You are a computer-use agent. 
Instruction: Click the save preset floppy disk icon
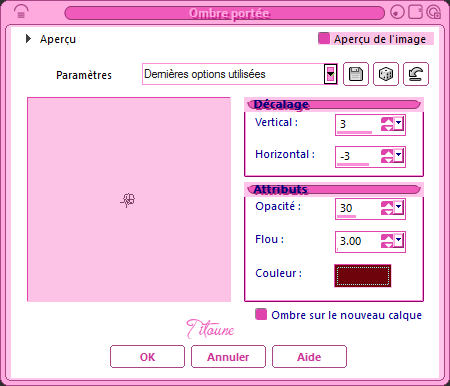[x=356, y=74]
